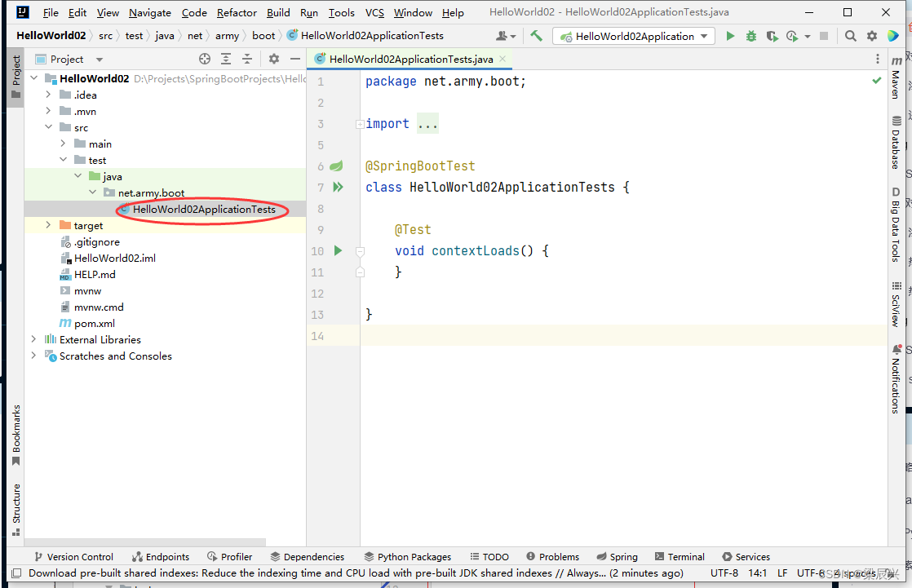912x588 pixels.
Task: Expand the target folder
Action: [48, 224]
